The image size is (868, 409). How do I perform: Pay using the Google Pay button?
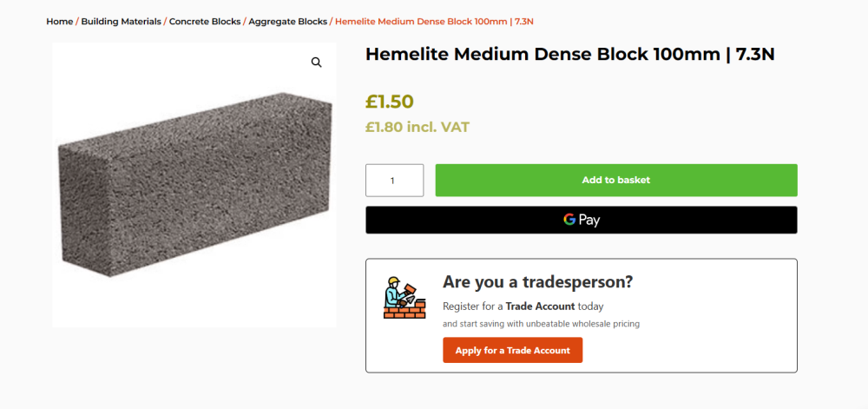point(581,220)
